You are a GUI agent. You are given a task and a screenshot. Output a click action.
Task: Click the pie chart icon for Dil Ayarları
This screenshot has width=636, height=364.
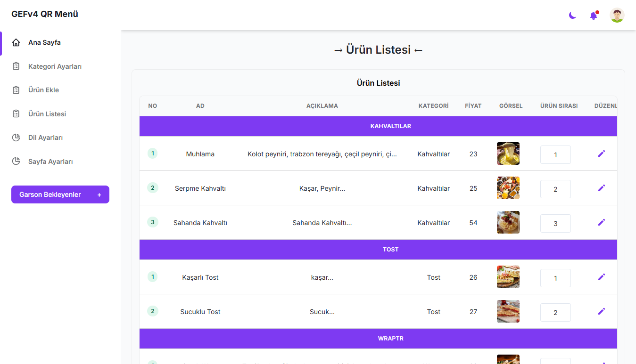[x=16, y=138]
